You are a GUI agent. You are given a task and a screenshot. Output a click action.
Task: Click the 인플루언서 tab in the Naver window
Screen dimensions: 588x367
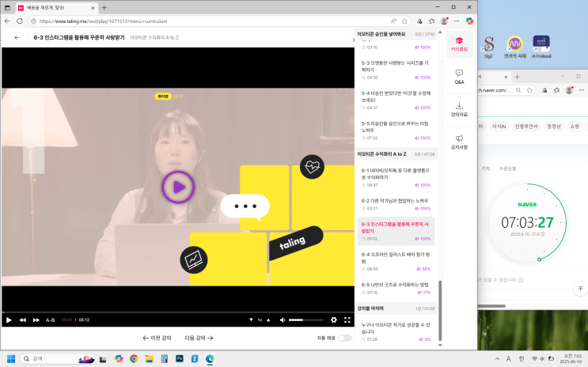pos(526,127)
